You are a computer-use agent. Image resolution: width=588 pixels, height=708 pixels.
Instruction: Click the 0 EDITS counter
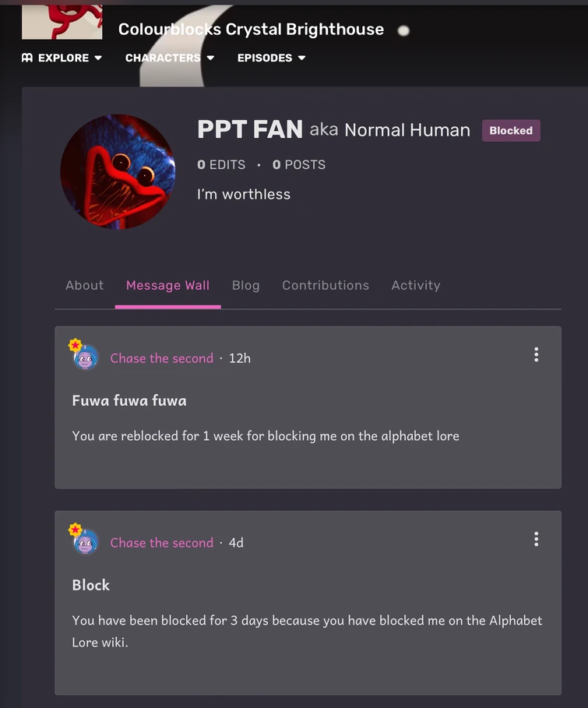point(220,164)
